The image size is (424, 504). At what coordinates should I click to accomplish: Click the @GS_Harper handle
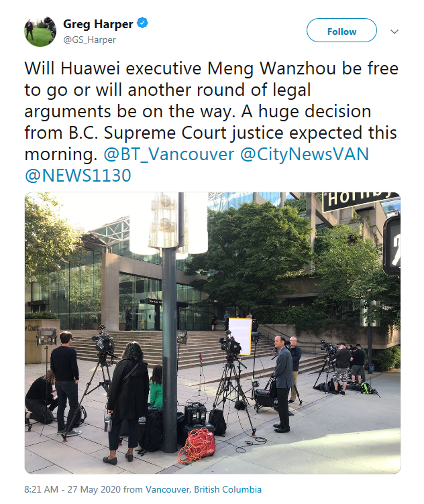(x=89, y=40)
